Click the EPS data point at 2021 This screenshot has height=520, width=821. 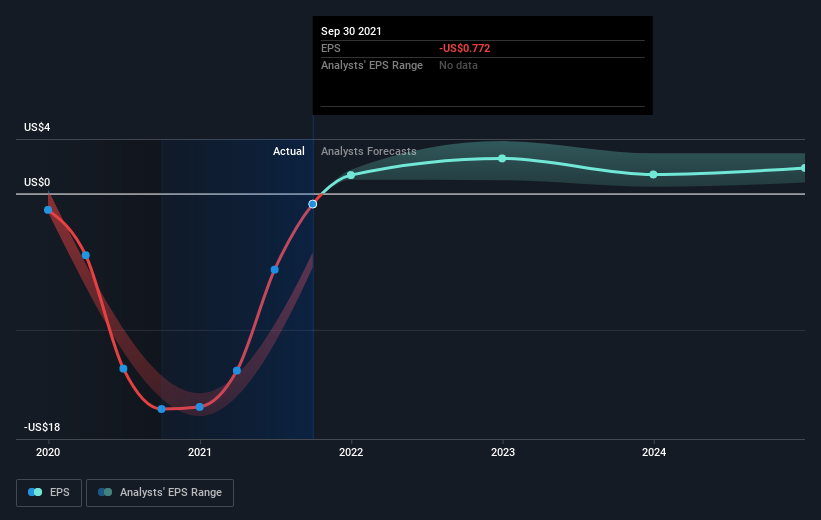pyautogui.click(x=199, y=407)
